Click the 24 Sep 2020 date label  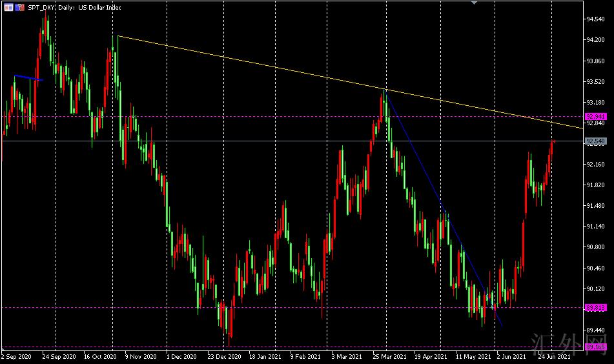pos(59,356)
